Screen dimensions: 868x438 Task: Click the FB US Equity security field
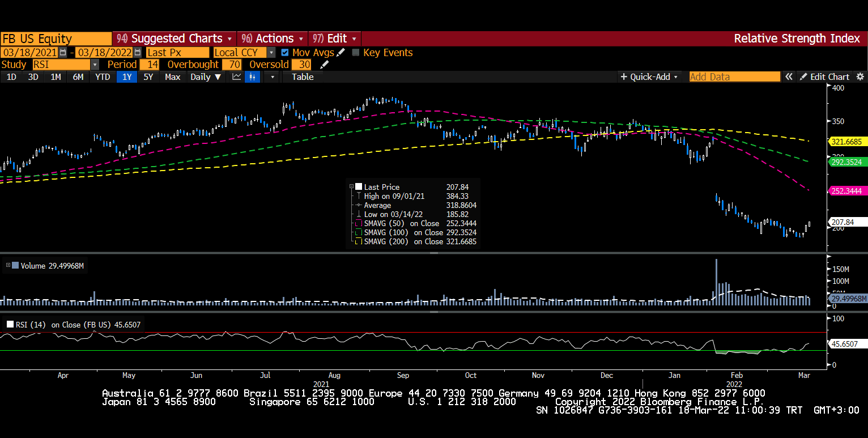[56, 39]
